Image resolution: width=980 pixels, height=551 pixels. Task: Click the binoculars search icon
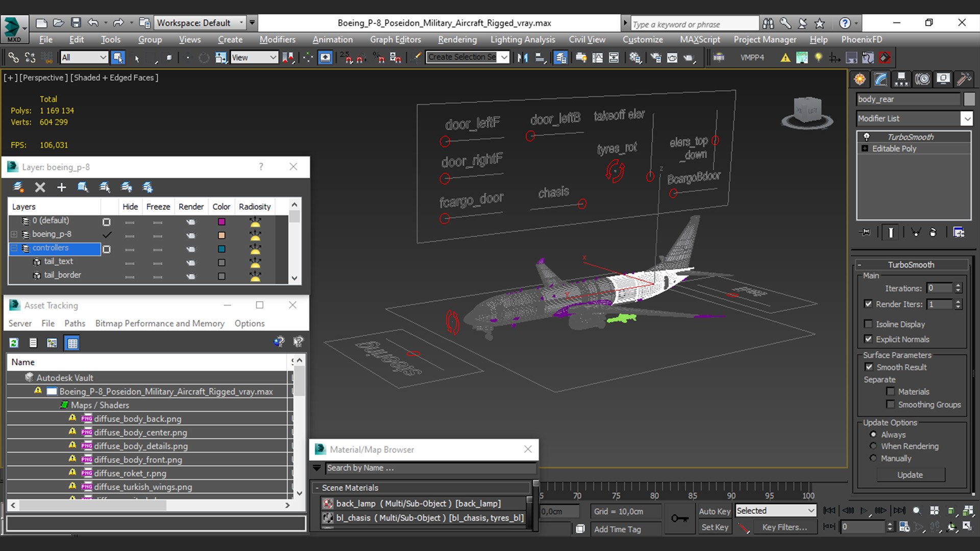tap(768, 23)
